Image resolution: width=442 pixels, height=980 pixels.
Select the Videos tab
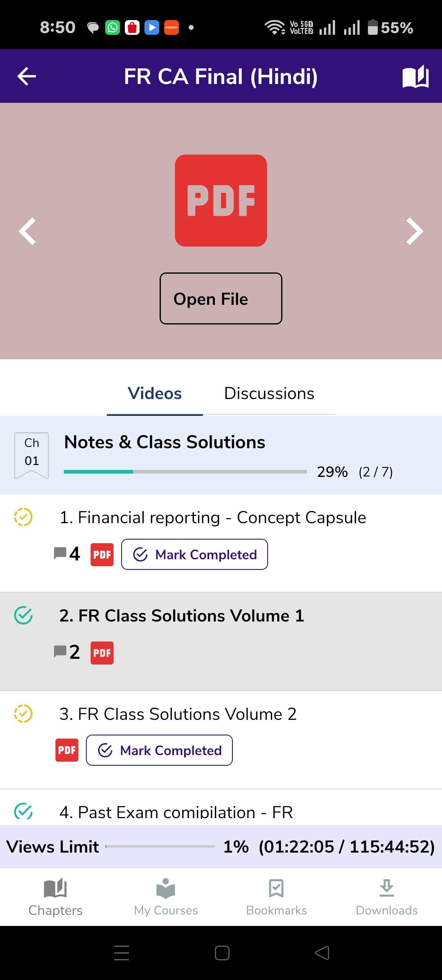click(x=155, y=394)
